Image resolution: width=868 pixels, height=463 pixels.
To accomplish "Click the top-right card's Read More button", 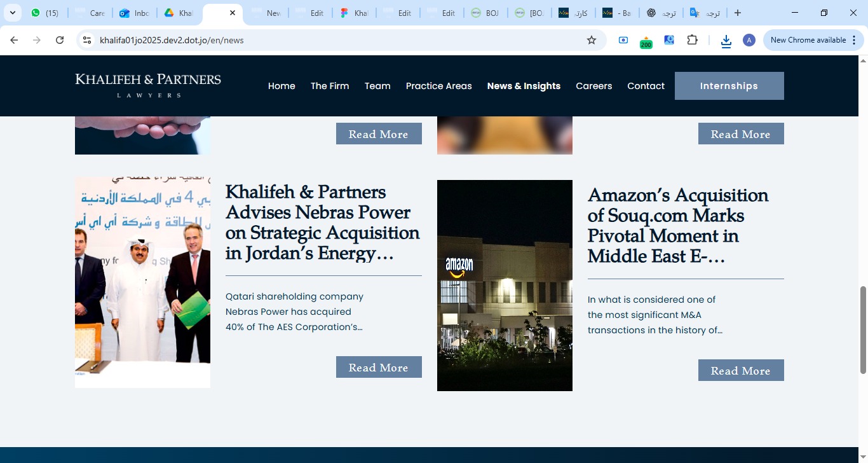I will click(741, 134).
